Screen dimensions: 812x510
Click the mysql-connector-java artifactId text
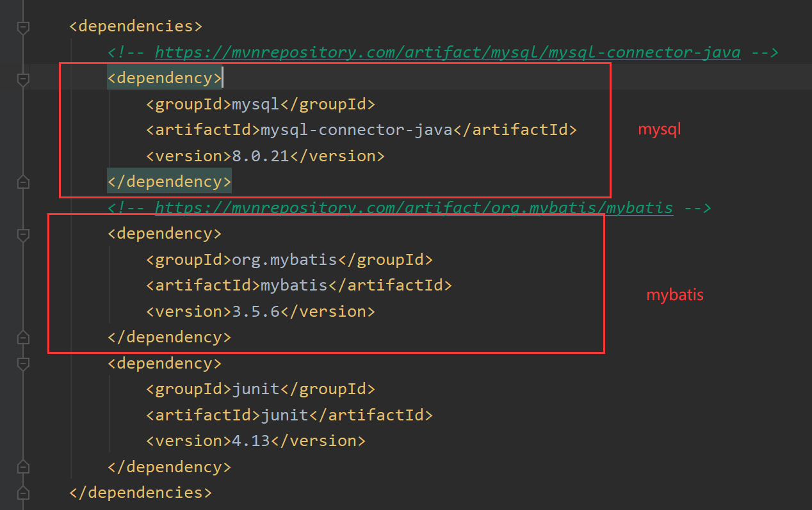click(x=357, y=130)
